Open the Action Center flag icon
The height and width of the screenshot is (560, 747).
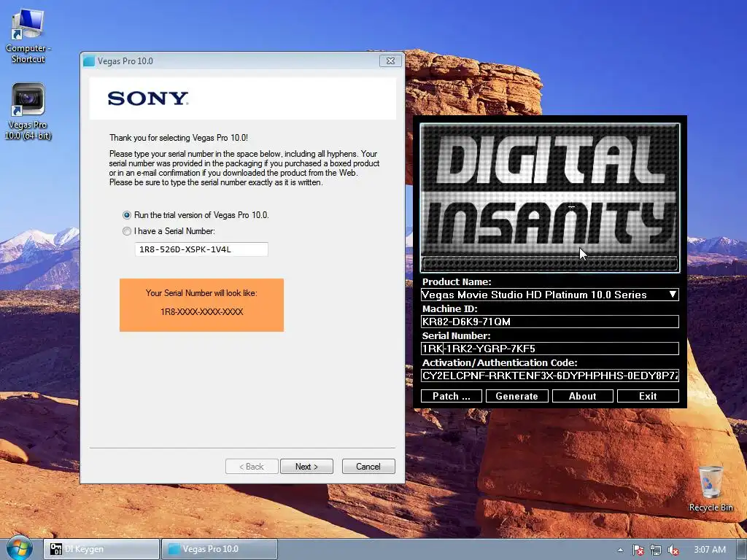click(x=638, y=550)
